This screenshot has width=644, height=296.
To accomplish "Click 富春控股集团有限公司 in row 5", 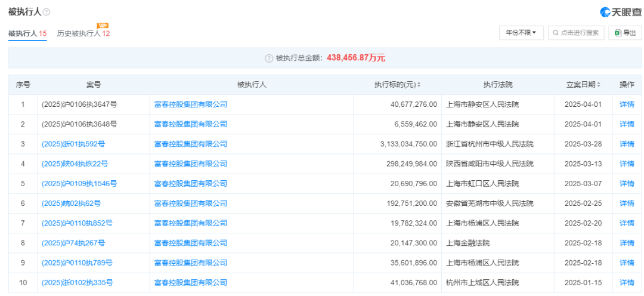I will point(191,183).
